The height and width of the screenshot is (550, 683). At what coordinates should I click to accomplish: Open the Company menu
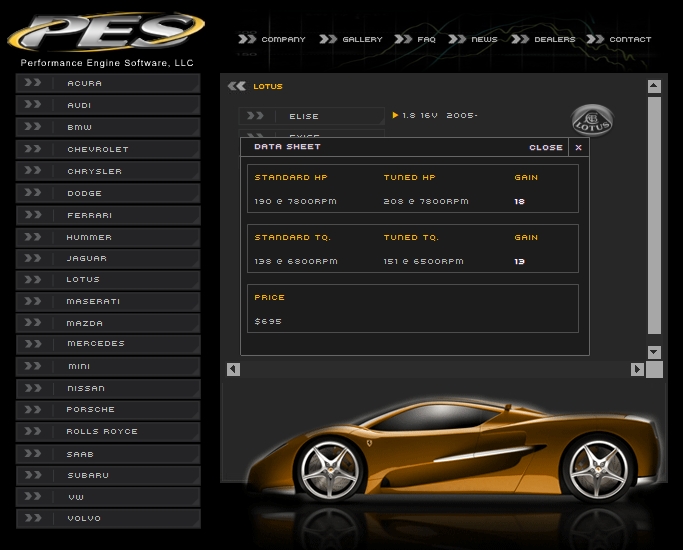[272, 40]
